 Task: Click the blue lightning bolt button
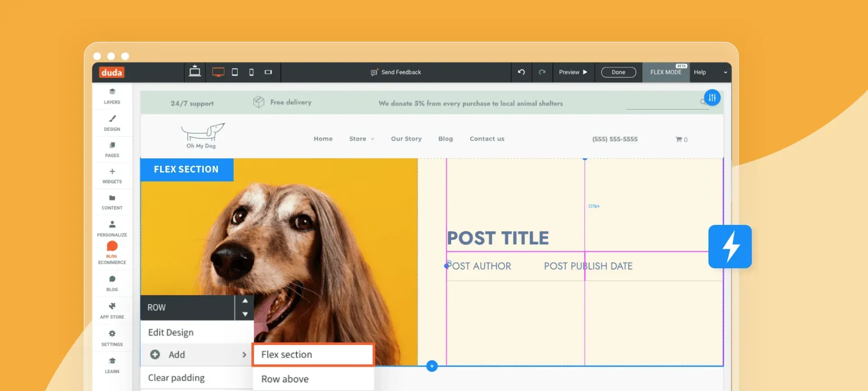point(730,247)
